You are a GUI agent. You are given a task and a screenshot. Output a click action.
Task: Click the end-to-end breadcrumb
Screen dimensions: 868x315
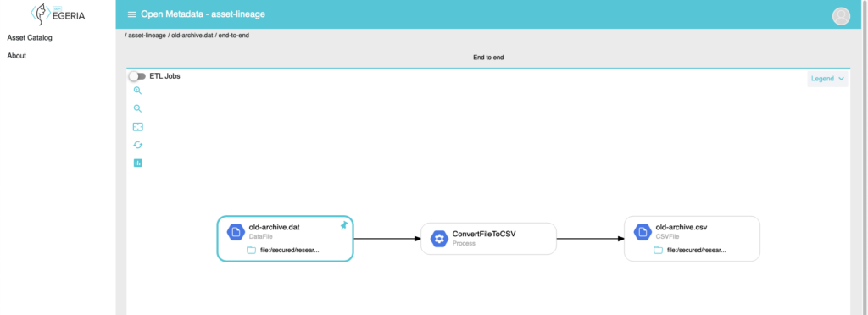(234, 36)
